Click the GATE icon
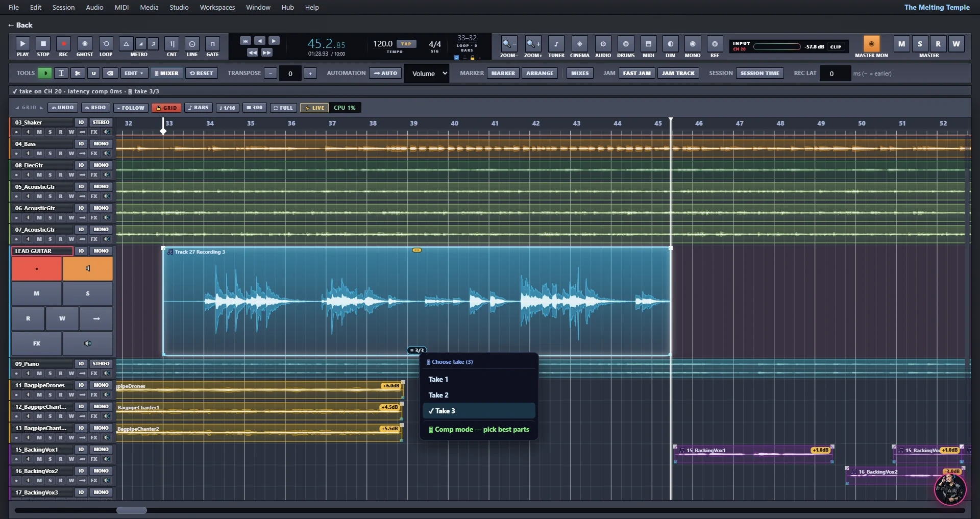980x519 pixels. coord(212,44)
